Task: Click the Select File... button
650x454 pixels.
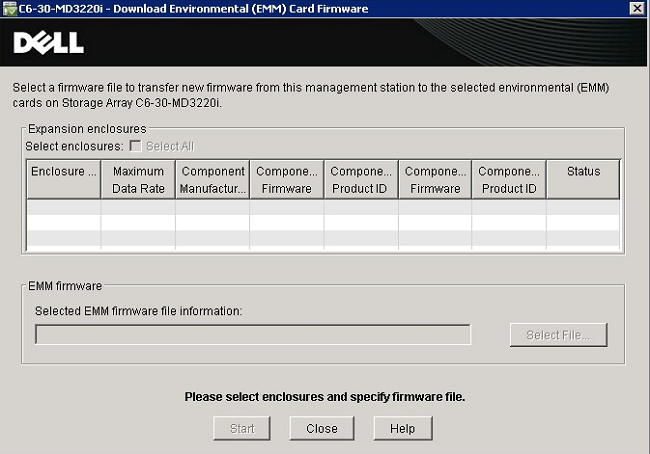Action: click(558, 335)
